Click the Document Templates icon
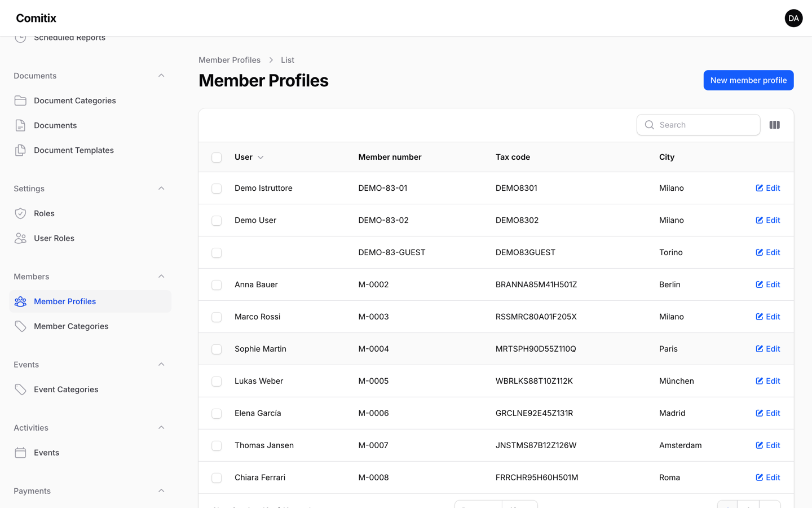The image size is (812, 508). [20, 150]
